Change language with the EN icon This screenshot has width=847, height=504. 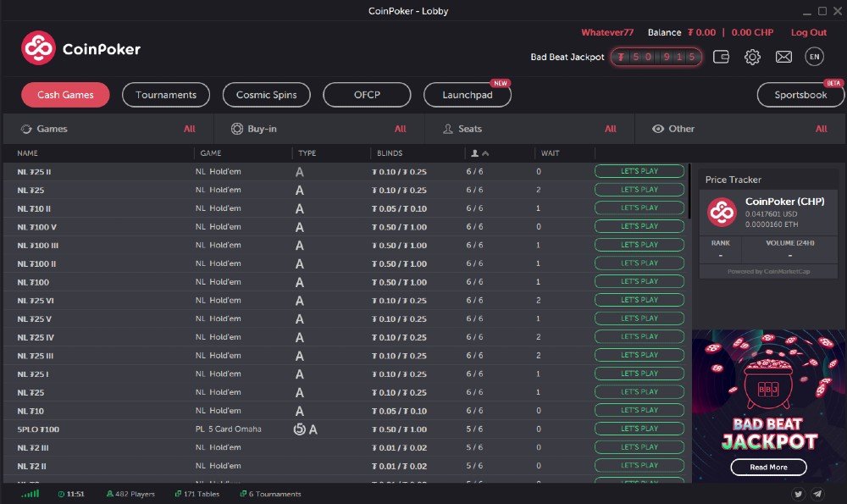tap(815, 57)
